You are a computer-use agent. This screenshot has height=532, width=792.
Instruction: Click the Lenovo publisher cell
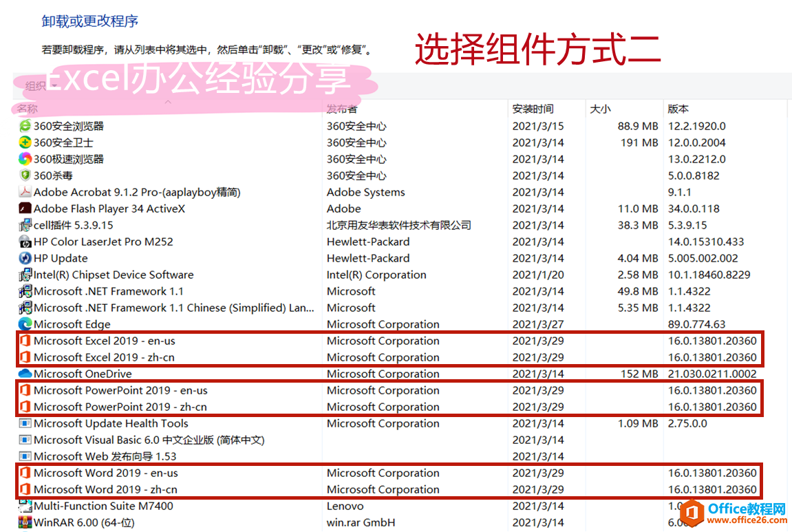pos(345,506)
